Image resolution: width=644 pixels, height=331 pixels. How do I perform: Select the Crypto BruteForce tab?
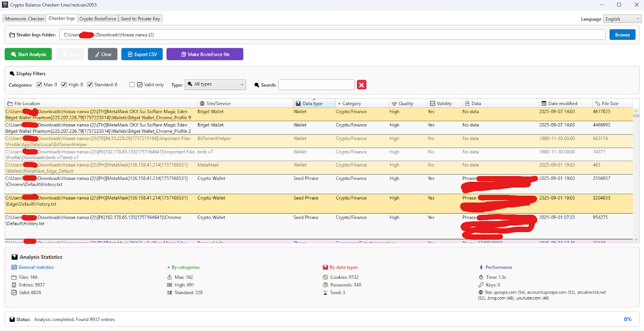tap(98, 19)
